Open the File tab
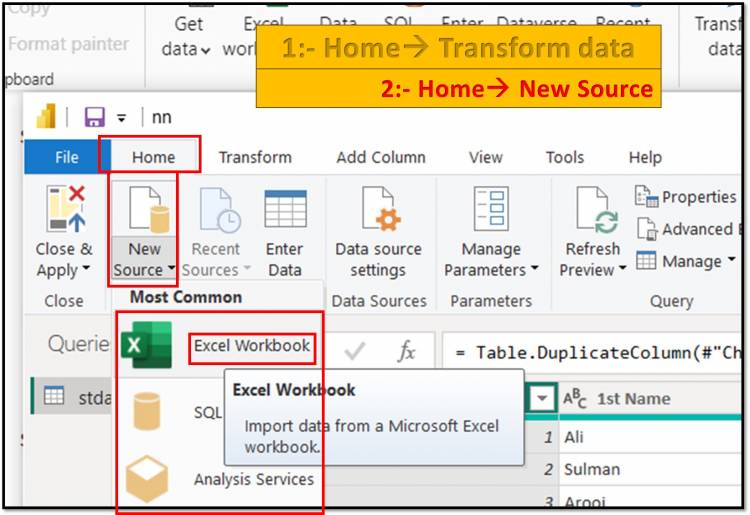 pyautogui.click(x=67, y=157)
